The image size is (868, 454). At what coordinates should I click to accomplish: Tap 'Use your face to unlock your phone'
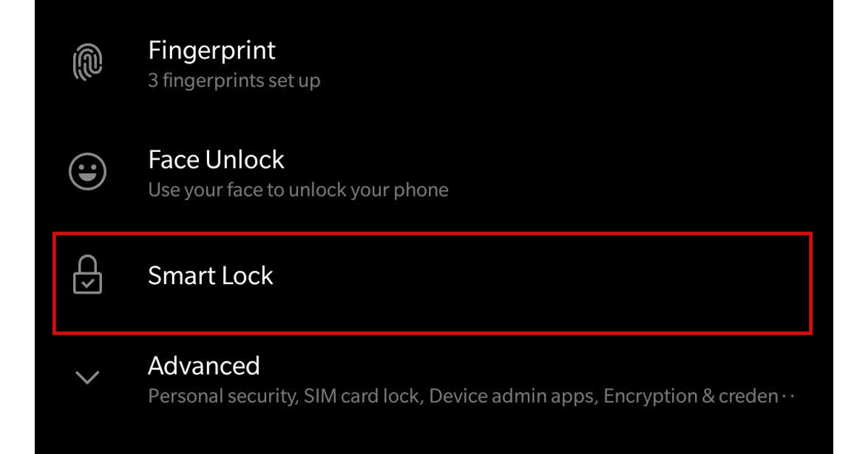coord(298,189)
